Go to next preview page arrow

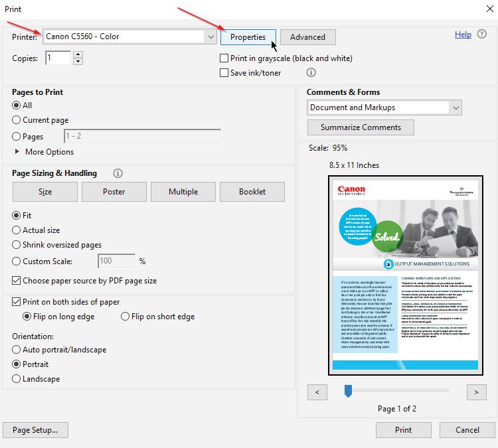coord(476,392)
